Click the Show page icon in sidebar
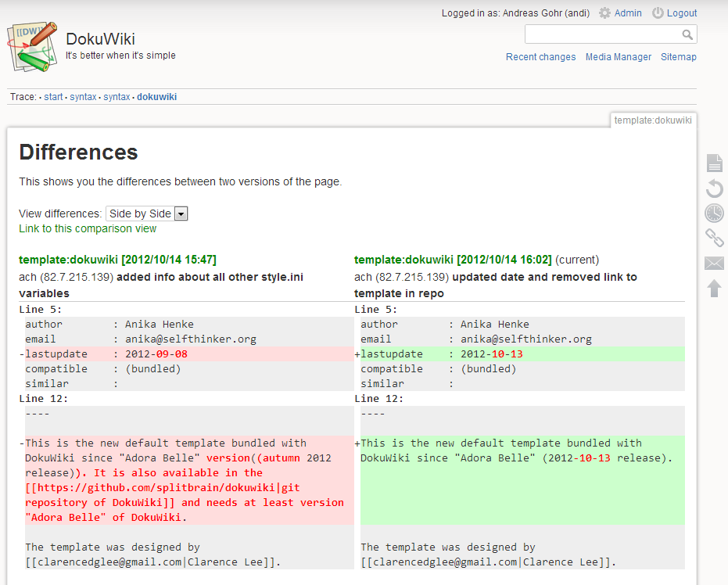Screen dimensions: 728x585 click(714, 163)
